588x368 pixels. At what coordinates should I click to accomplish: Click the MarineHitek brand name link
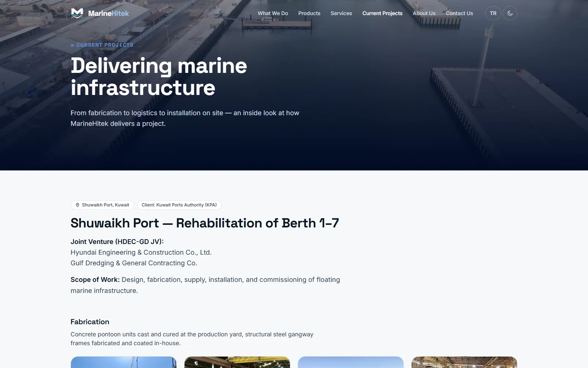coord(108,13)
